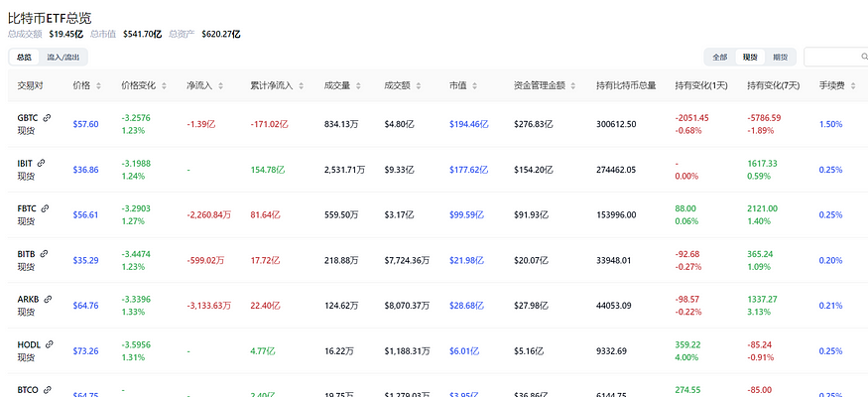Click the 持有变化(1天) column header

tap(701, 85)
